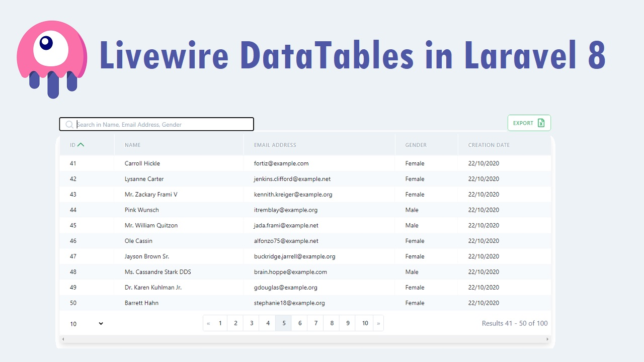The height and width of the screenshot is (362, 644).
Task: Click the search magnifier icon
Action: (x=69, y=124)
